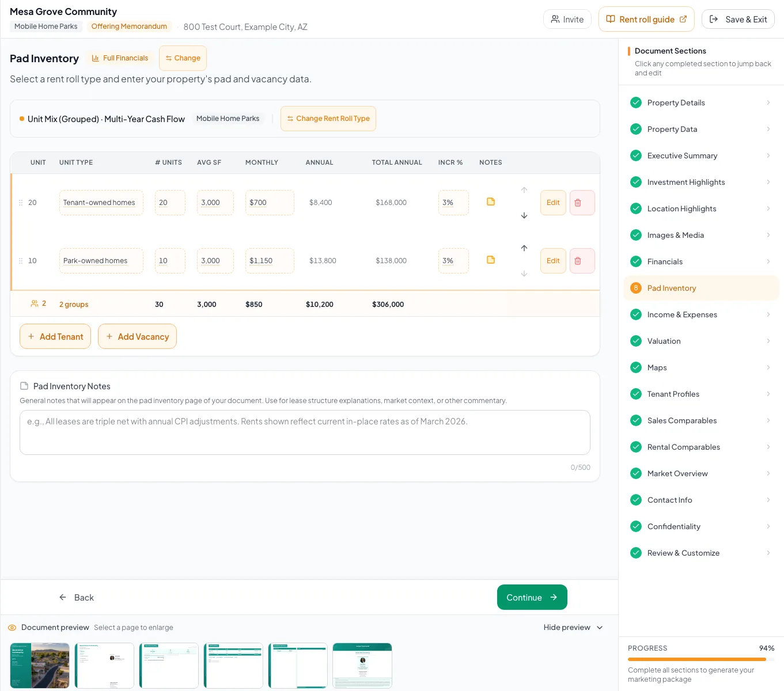Click the green Continue button

click(x=532, y=597)
